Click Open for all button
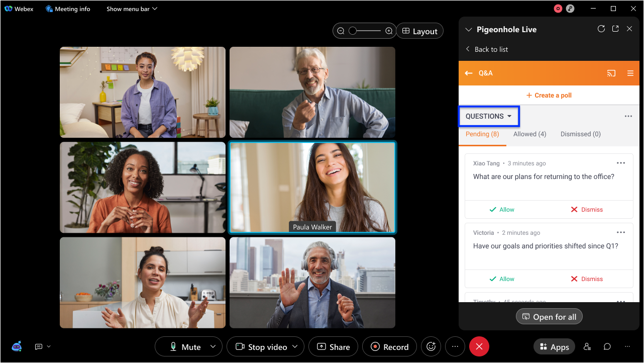This screenshot has width=644, height=363. [x=549, y=317]
